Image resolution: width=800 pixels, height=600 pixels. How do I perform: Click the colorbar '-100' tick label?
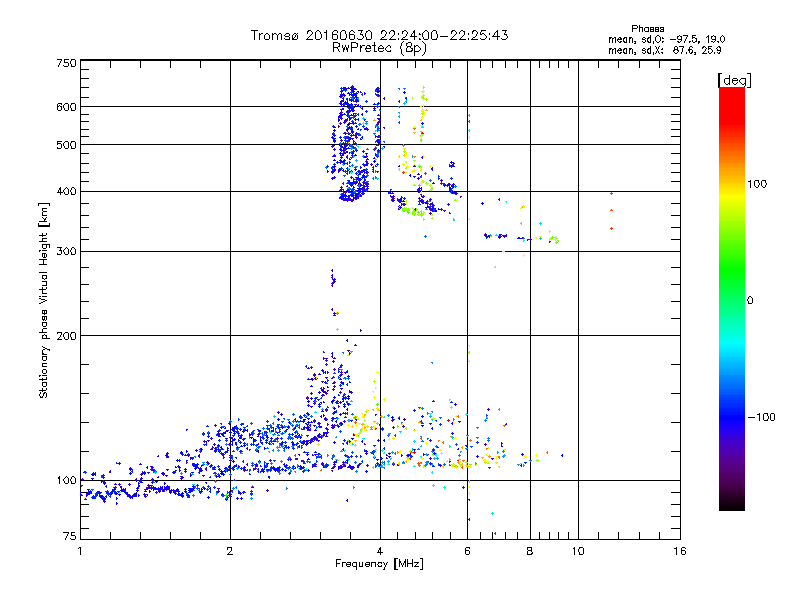(x=762, y=417)
